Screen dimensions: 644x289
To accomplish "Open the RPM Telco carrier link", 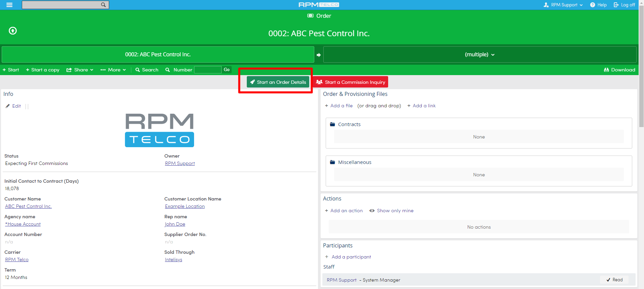I will (17, 259).
